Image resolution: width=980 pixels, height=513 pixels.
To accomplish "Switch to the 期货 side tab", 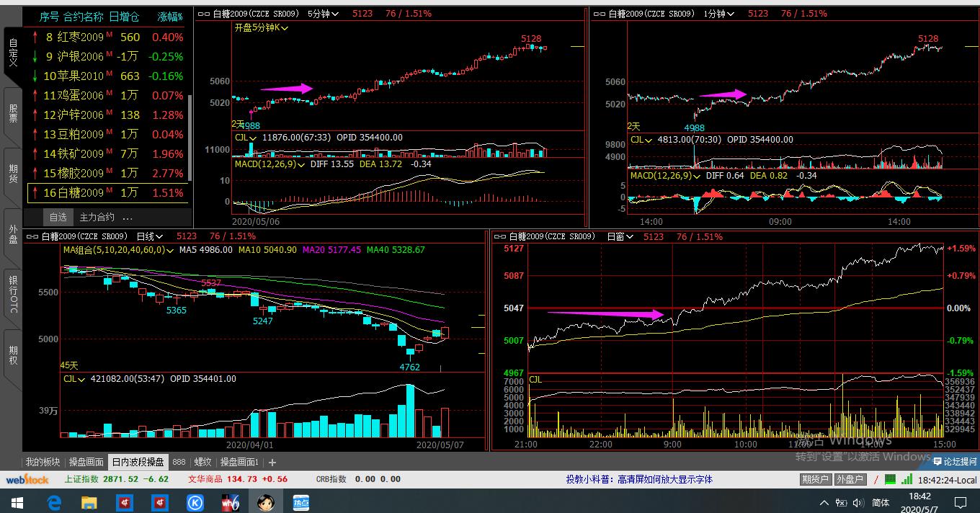I will tap(13, 173).
